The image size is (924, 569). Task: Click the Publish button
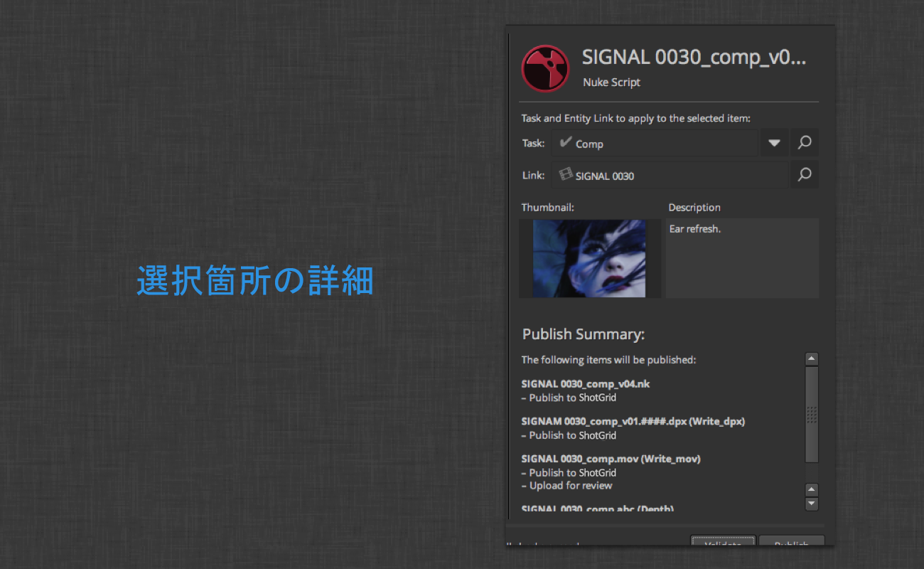coord(791,542)
